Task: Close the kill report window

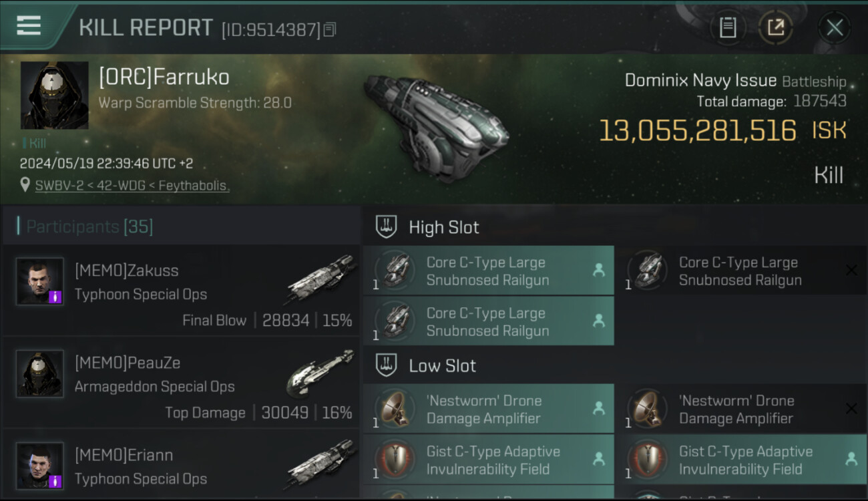Action: click(x=834, y=27)
